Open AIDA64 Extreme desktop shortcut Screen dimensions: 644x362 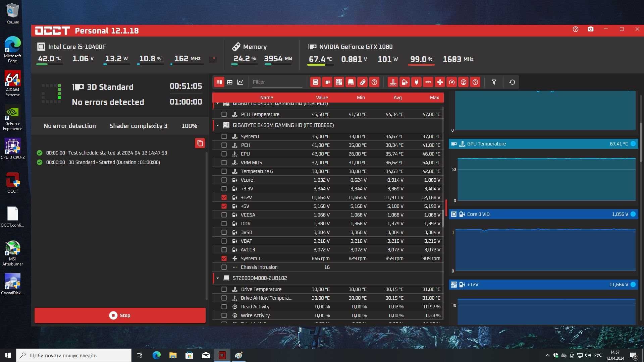[x=13, y=83]
